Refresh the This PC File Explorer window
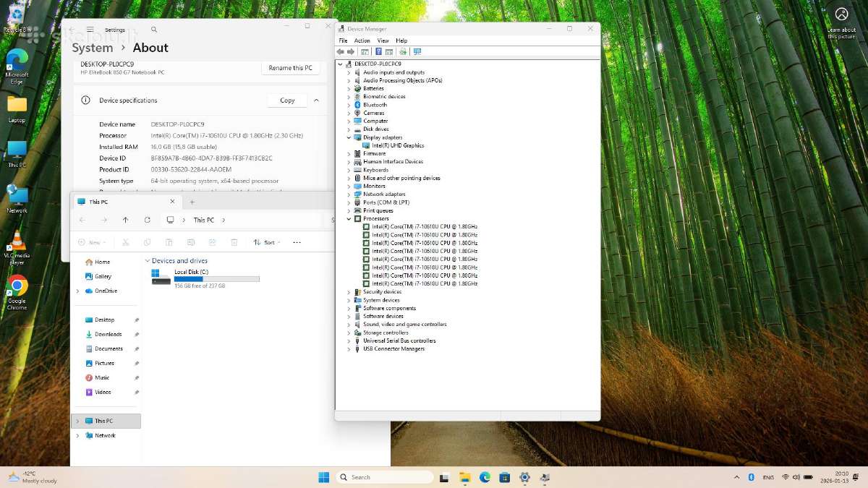Screen dimensions: 868x488 point(148,220)
